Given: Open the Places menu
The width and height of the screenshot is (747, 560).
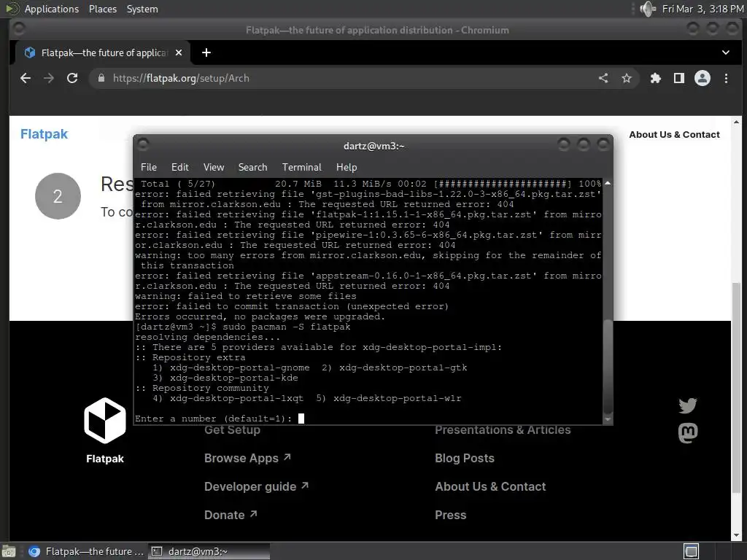Looking at the screenshot, I should [x=102, y=9].
